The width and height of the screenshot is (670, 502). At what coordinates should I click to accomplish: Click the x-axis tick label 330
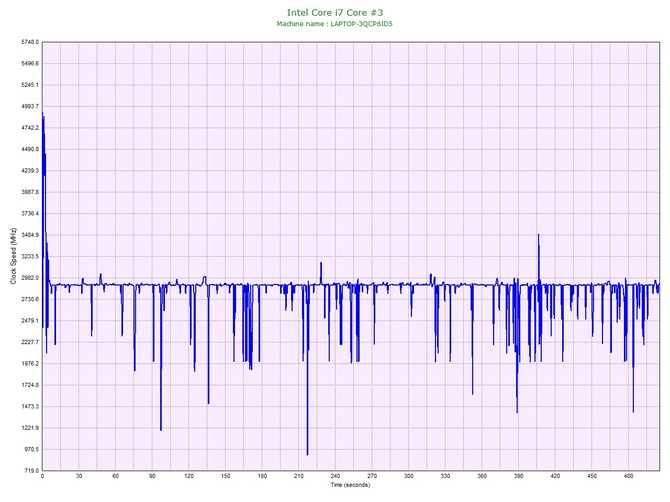pos(445,476)
